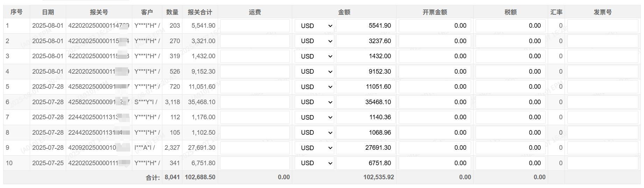
Task: Click the freight input field in row 1
Action: (255, 26)
